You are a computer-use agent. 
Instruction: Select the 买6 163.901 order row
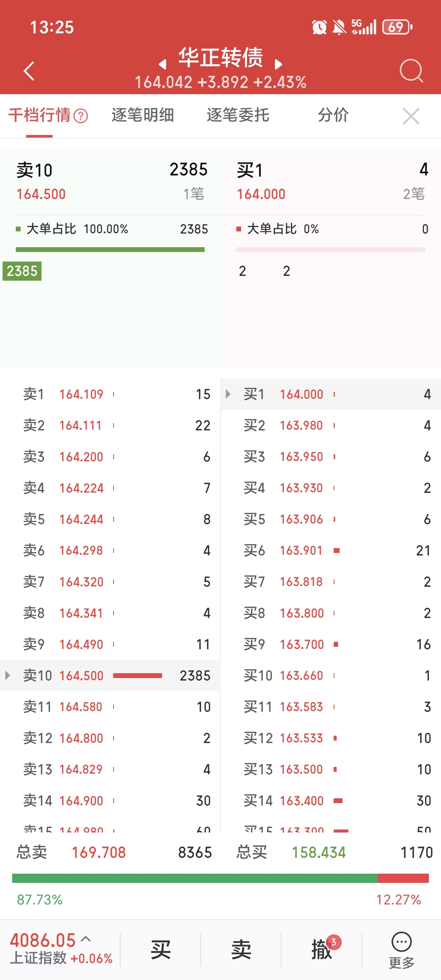(x=330, y=550)
